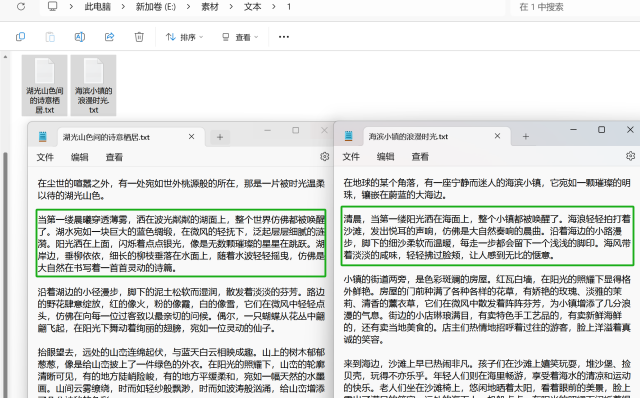The image size is (641, 399).
Task: Expand the chevron after 素材 breadcrumb
Action: click(x=231, y=7)
